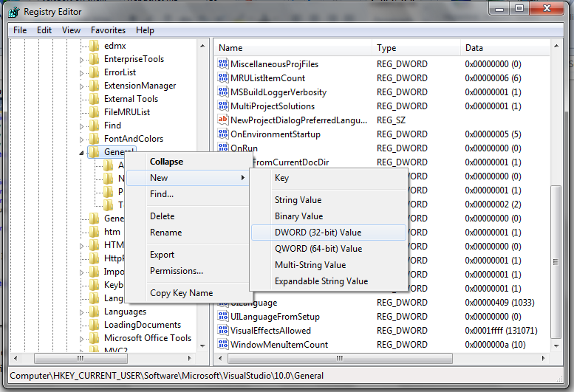Open the View menu

click(71, 30)
